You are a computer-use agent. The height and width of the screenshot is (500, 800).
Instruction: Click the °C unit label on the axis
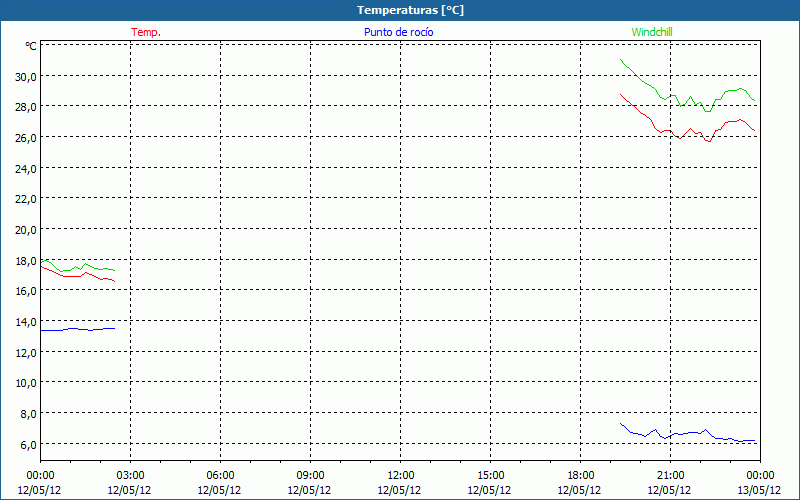(x=31, y=46)
